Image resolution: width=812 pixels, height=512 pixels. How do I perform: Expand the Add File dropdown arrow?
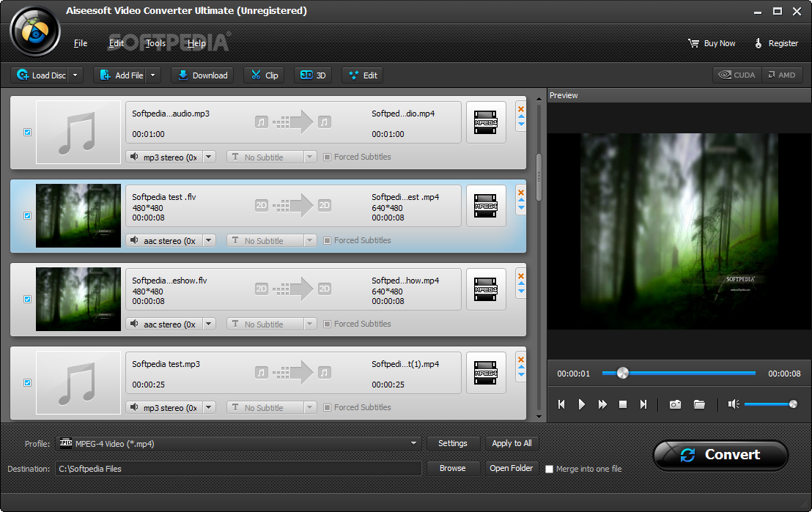point(152,75)
